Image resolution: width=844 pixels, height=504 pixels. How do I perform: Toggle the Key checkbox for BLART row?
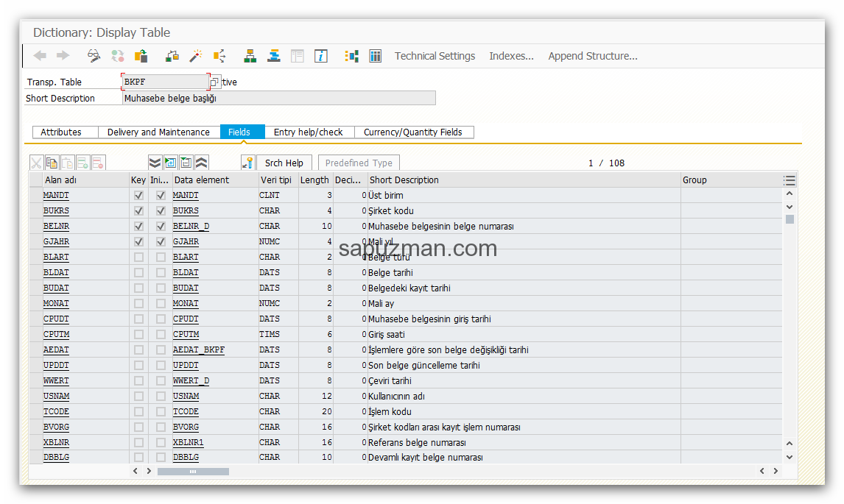[138, 258]
